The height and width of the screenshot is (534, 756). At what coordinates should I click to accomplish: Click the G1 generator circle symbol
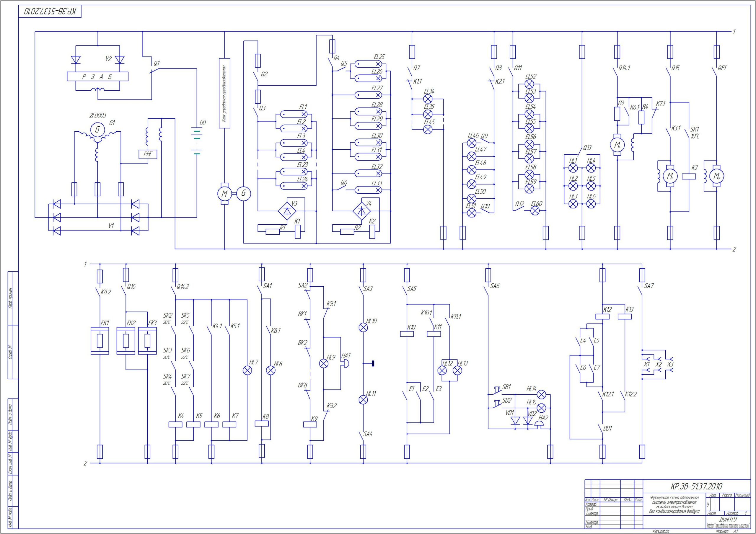pyautogui.click(x=97, y=129)
